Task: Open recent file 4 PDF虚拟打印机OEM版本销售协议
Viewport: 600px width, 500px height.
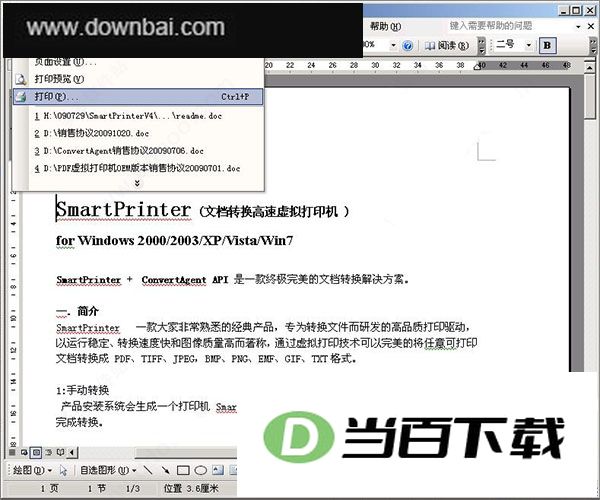Action: pos(139,168)
